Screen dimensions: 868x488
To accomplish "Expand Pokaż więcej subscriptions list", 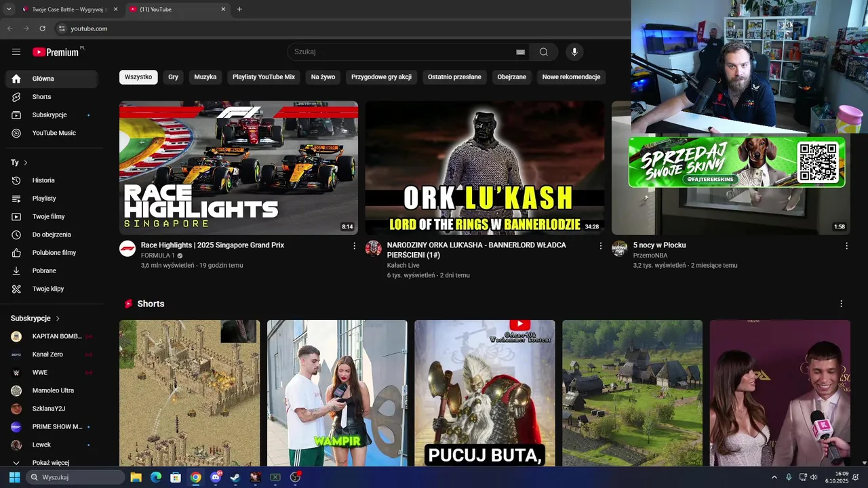I will pos(52,462).
